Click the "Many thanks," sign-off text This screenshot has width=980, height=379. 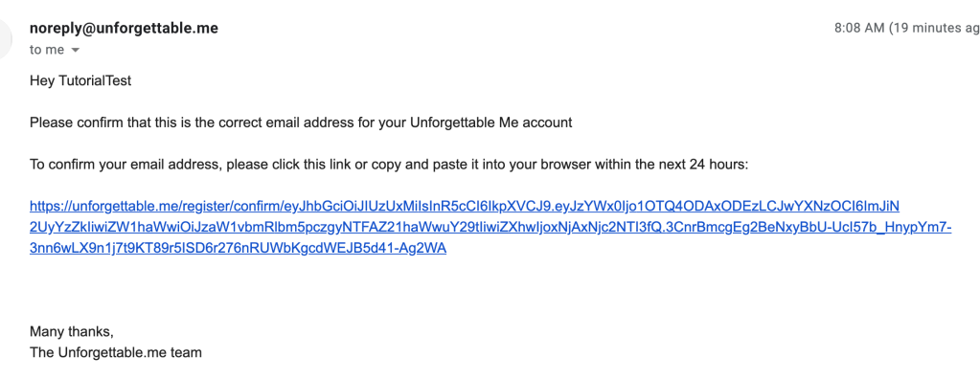coord(72,331)
